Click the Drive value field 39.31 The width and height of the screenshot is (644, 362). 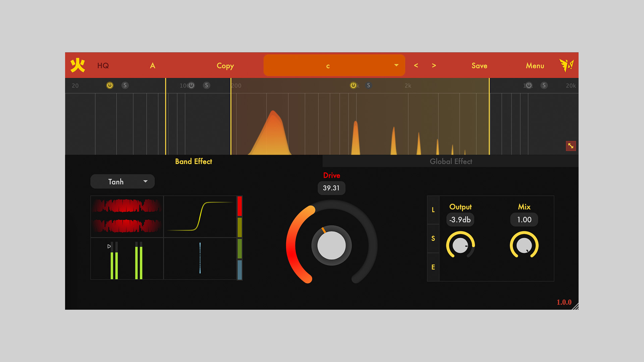(331, 188)
